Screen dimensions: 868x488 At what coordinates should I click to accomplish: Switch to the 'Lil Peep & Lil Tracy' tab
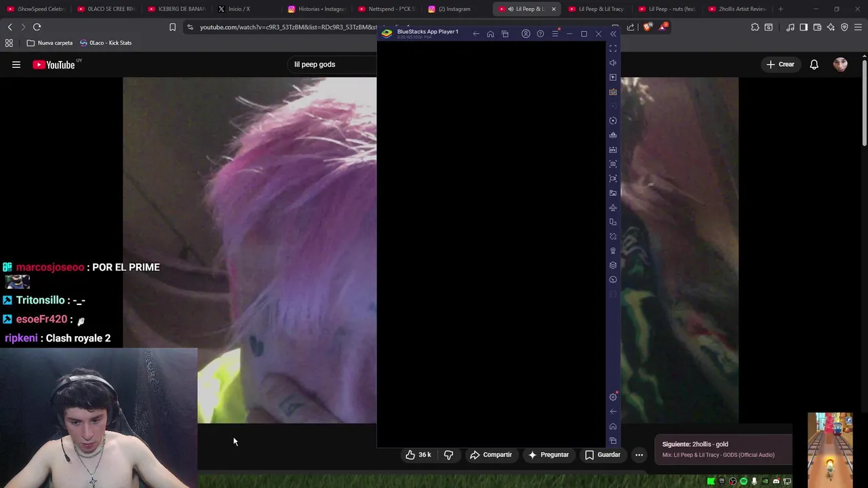click(x=597, y=9)
